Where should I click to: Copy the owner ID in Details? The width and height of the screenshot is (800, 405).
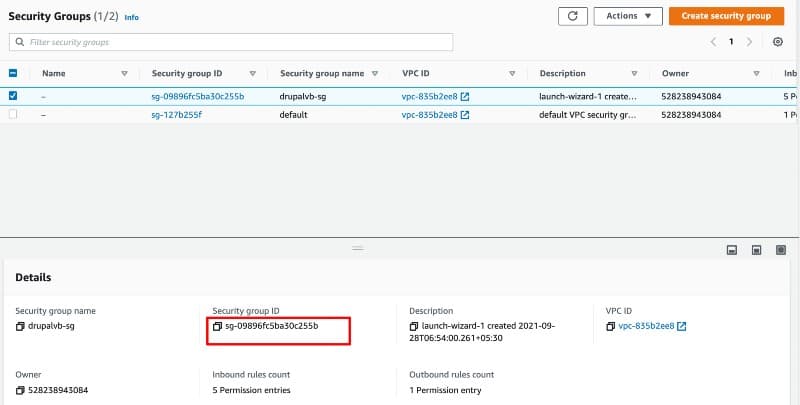(x=20, y=391)
